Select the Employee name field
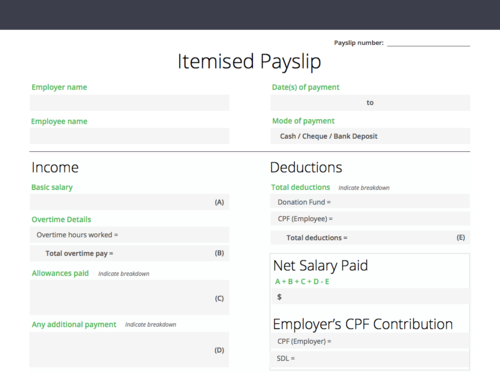The width and height of the screenshot is (500, 375). tap(130, 136)
